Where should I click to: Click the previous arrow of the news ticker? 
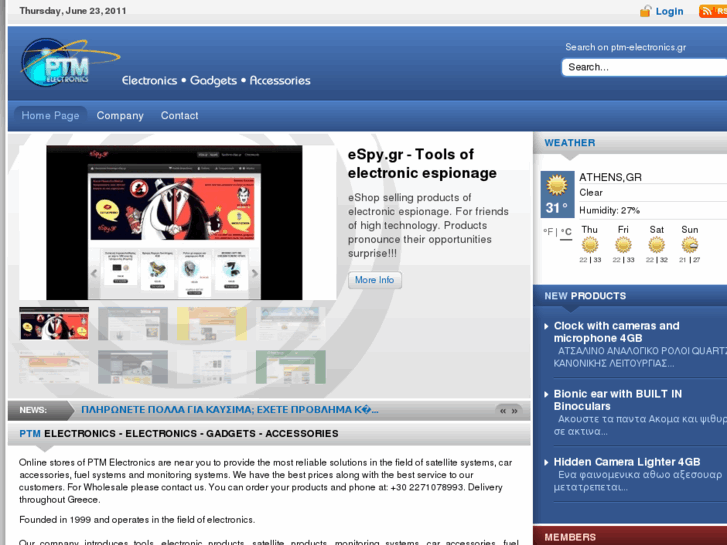click(x=503, y=411)
